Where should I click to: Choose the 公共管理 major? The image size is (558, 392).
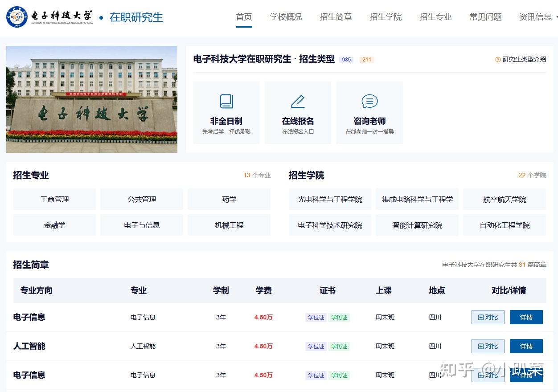click(142, 200)
